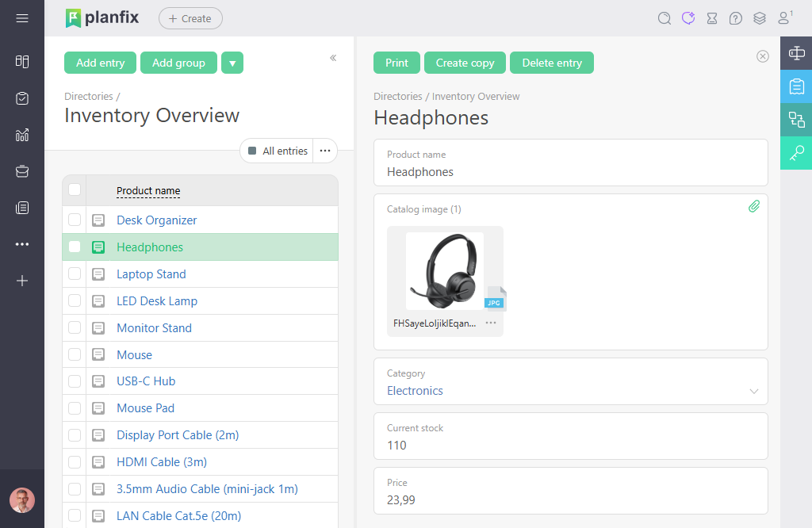Attach a file with the paperclip icon

[754, 207]
